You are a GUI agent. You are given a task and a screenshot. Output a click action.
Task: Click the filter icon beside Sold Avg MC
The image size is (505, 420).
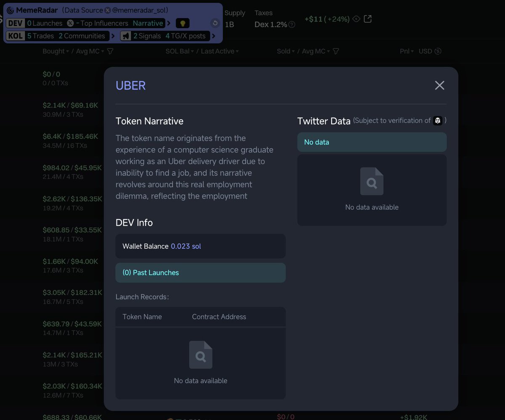(336, 51)
